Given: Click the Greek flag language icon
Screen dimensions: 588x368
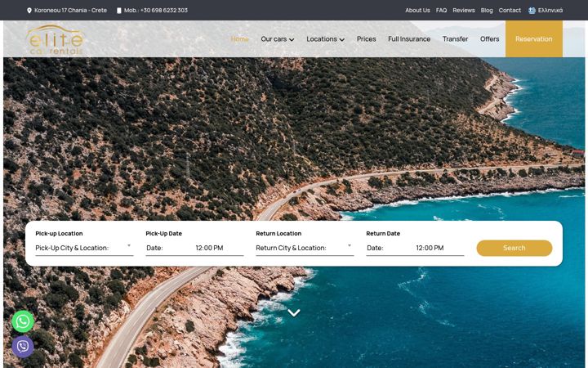Looking at the screenshot, I should [x=532, y=11].
